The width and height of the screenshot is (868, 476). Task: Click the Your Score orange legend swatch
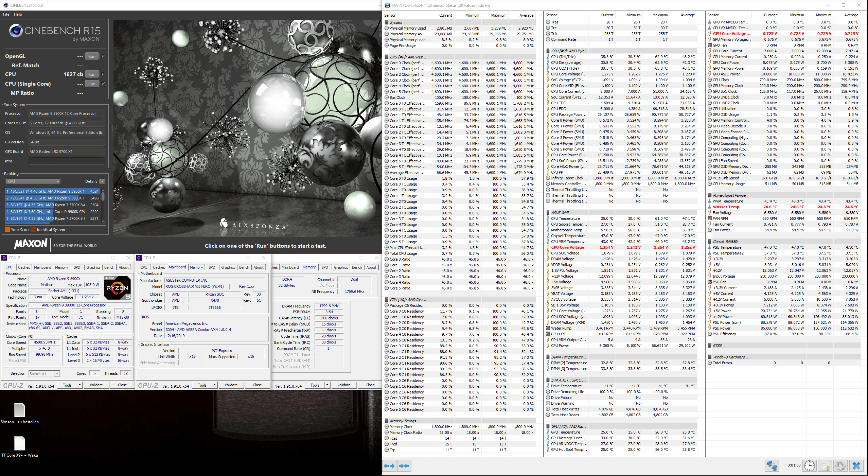(x=7, y=230)
